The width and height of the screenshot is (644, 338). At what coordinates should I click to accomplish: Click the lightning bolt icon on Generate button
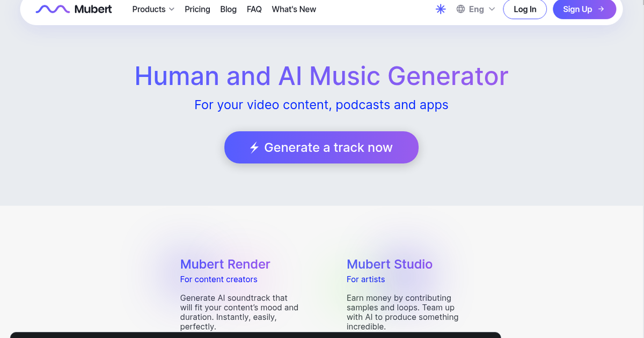tap(254, 148)
